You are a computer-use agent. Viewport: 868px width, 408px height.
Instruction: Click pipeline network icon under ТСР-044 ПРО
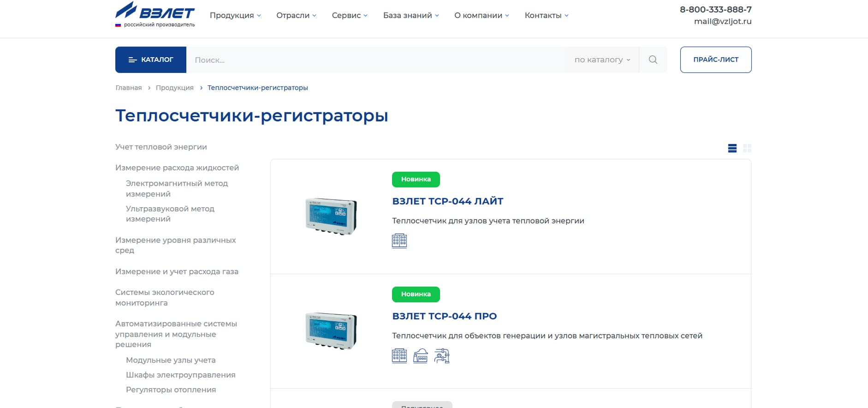click(441, 356)
